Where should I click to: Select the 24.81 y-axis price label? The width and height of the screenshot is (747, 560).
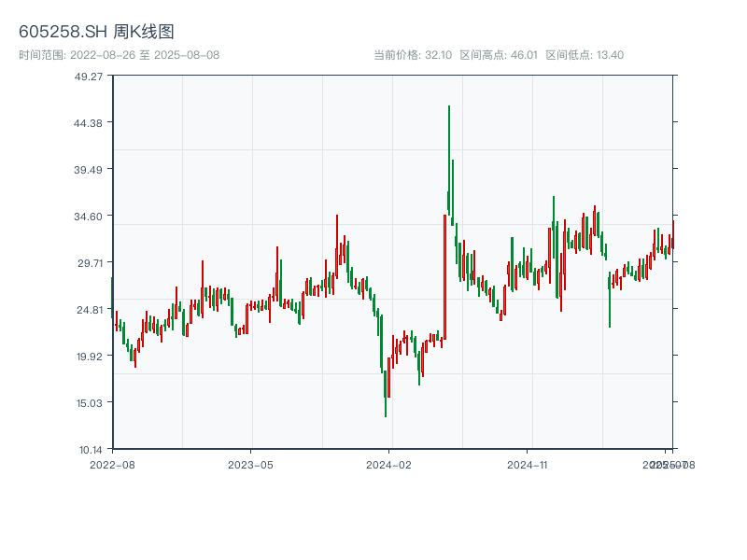coord(90,310)
